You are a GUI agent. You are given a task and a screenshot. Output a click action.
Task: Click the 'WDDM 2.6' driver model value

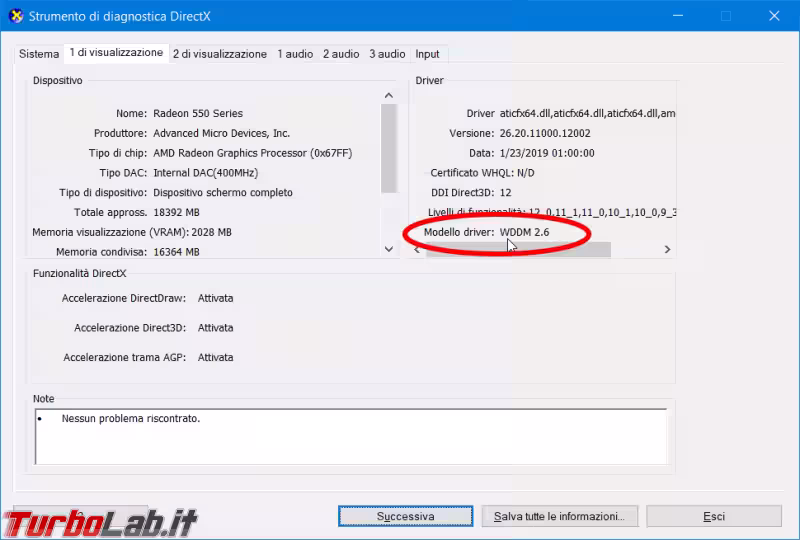coord(524,232)
